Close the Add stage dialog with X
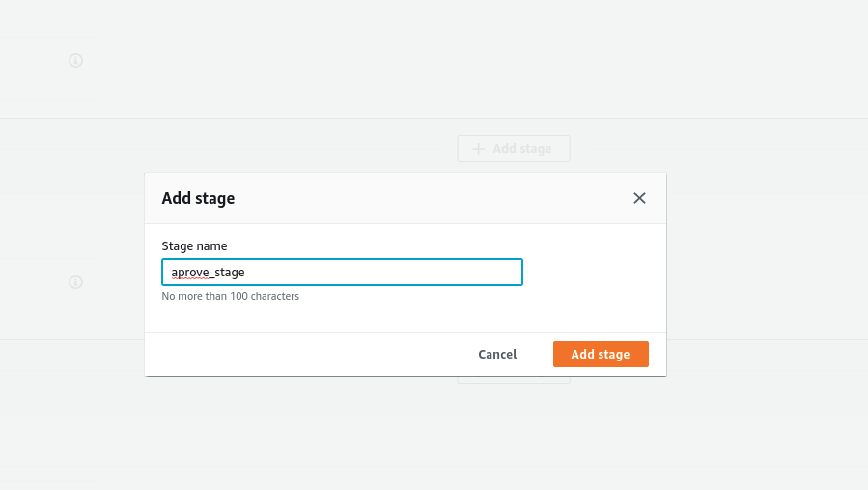Screen dimensions: 868x490 pos(639,198)
